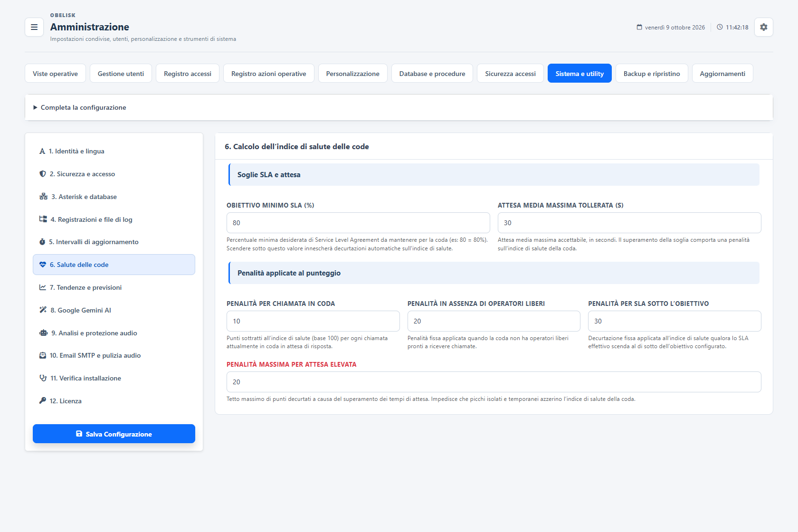The image size is (798, 532).
Task: Switch to the Aggiornamenti tab
Action: [722, 74]
